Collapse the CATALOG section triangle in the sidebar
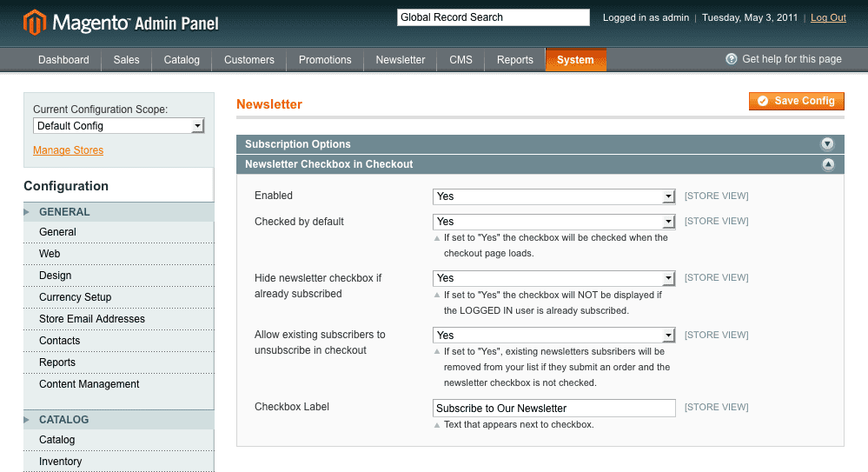The image size is (868, 472). click(x=27, y=419)
